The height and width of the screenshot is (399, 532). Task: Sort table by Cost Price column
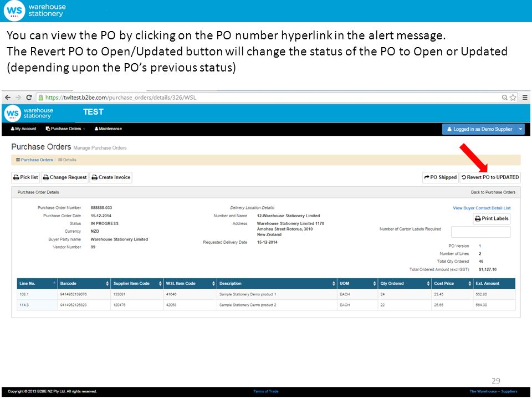tap(452, 283)
